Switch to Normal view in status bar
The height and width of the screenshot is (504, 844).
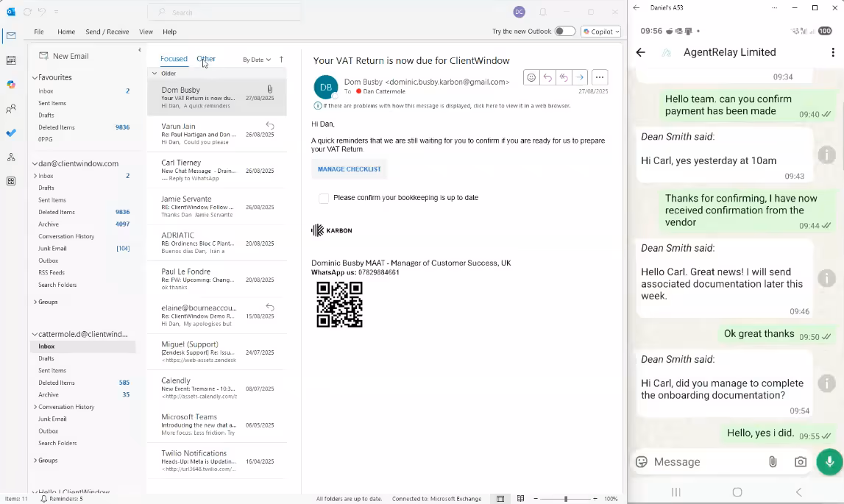point(500,499)
